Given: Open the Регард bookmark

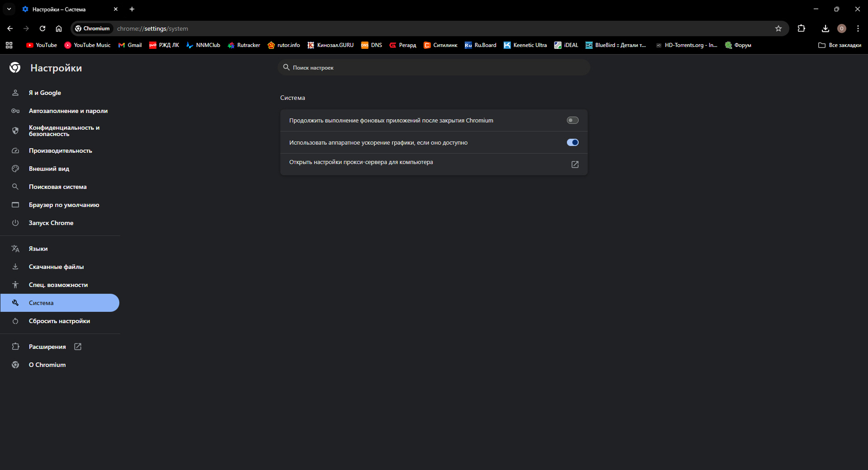Looking at the screenshot, I should tap(403, 45).
